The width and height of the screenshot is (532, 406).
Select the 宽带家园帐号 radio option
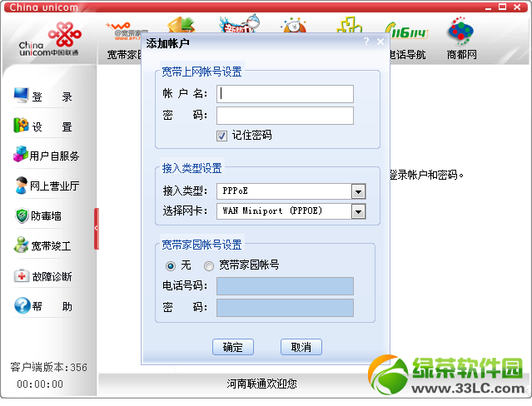click(209, 266)
